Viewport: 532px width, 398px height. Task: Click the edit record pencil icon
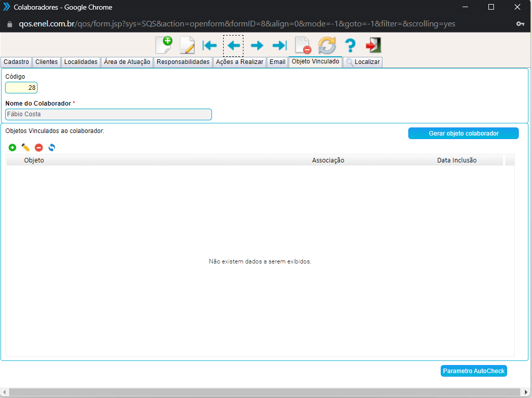187,45
